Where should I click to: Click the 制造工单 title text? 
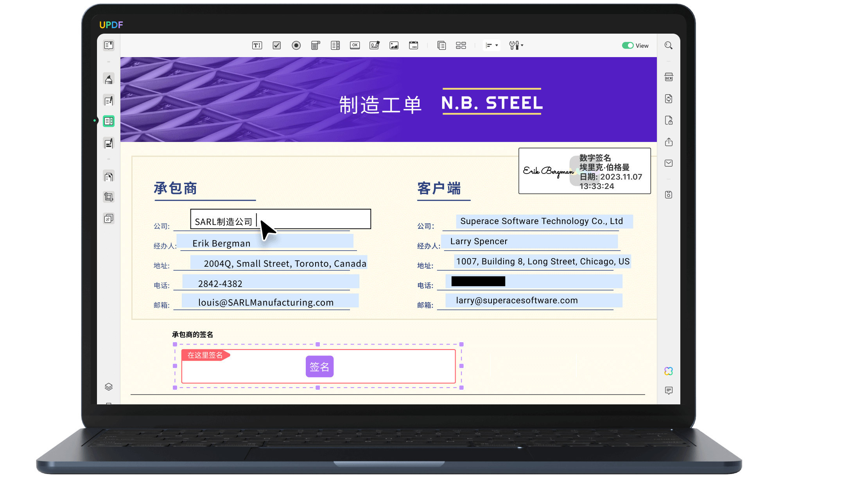(x=380, y=105)
